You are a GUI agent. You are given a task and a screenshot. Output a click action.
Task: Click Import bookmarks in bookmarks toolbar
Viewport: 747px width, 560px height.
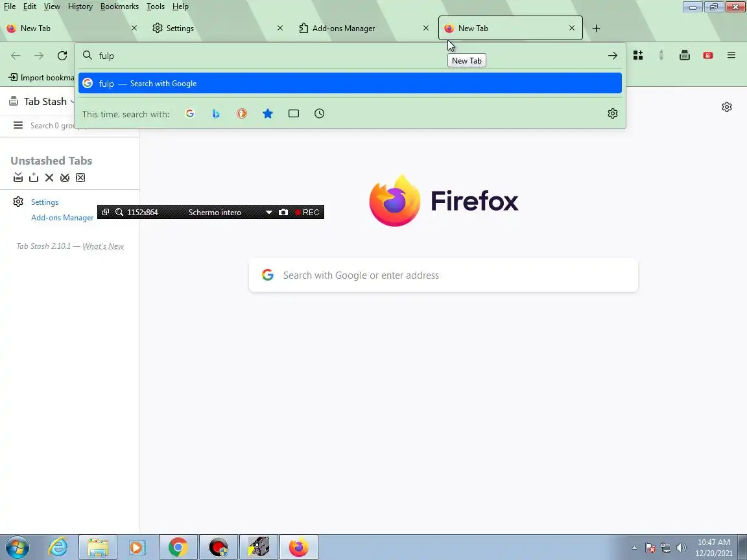point(41,78)
